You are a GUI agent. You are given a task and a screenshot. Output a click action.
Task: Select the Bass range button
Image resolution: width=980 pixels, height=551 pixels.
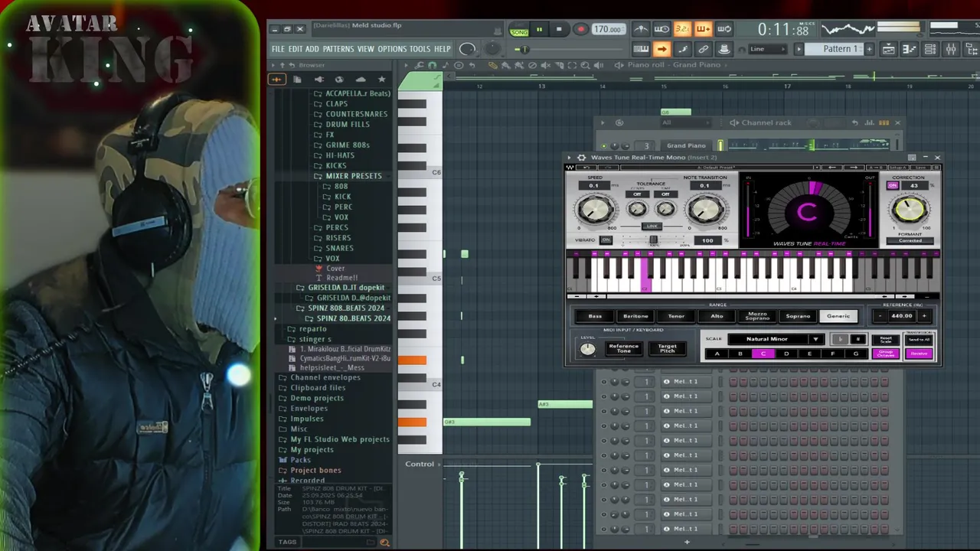[595, 316]
